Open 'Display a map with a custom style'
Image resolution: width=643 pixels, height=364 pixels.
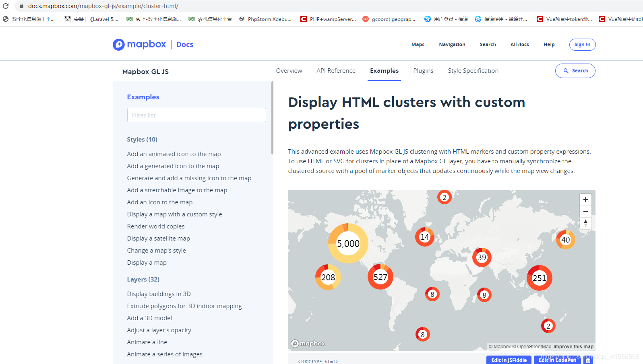click(x=175, y=214)
